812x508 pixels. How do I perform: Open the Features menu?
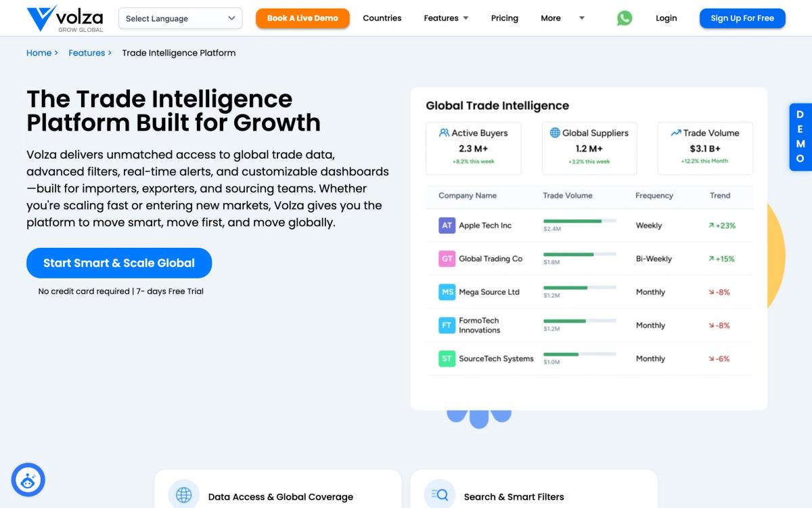(x=441, y=18)
